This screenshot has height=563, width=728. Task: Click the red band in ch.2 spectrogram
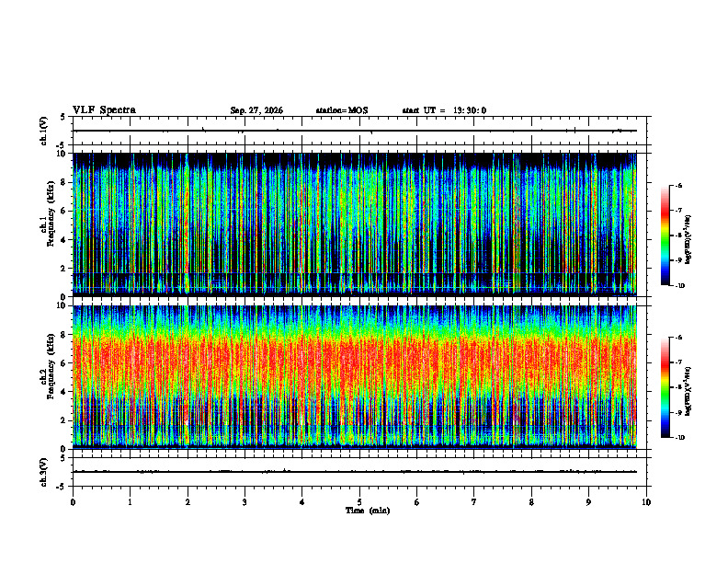click(355, 360)
